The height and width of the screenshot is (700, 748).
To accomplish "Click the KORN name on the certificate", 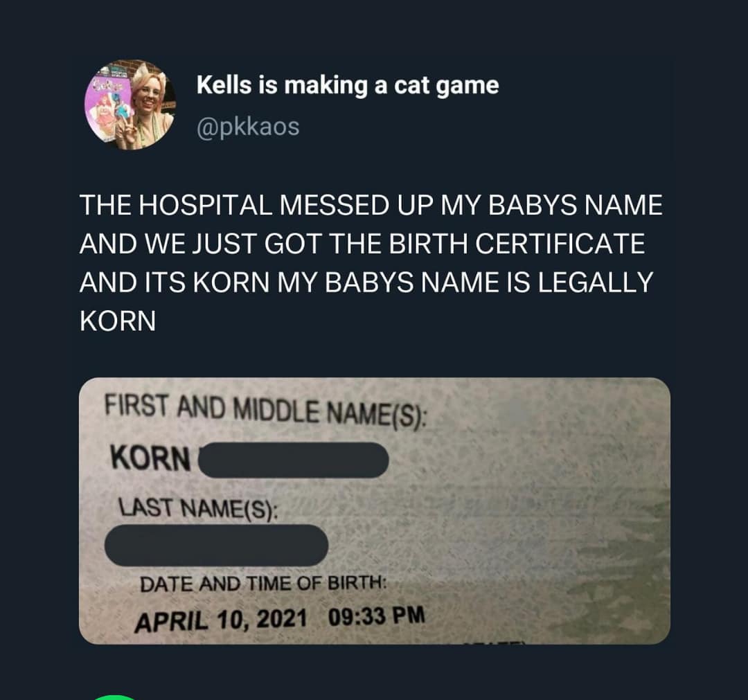I will click(x=151, y=458).
